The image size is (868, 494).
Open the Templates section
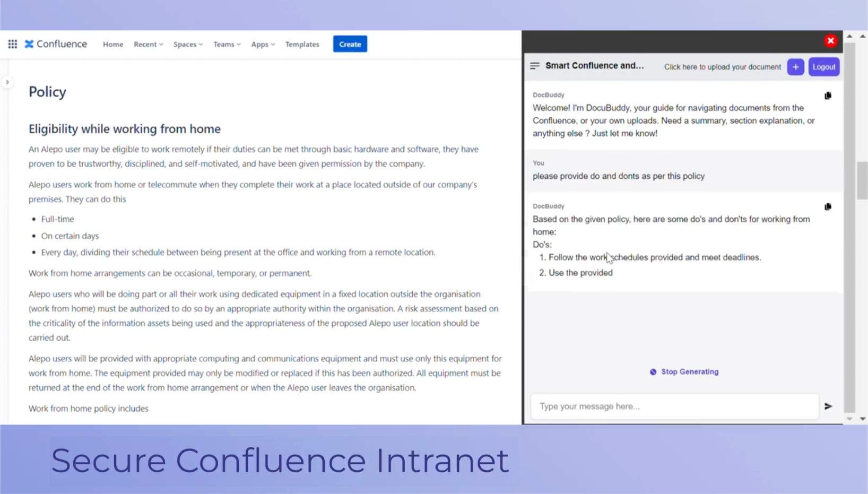(302, 44)
